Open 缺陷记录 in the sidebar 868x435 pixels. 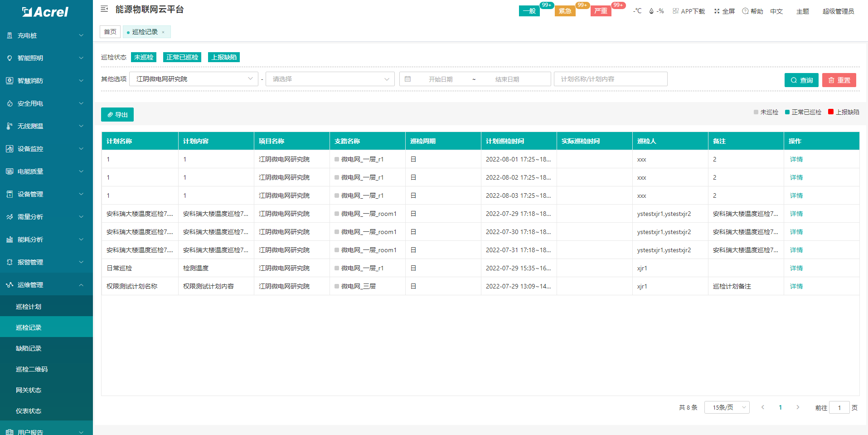(x=29, y=348)
